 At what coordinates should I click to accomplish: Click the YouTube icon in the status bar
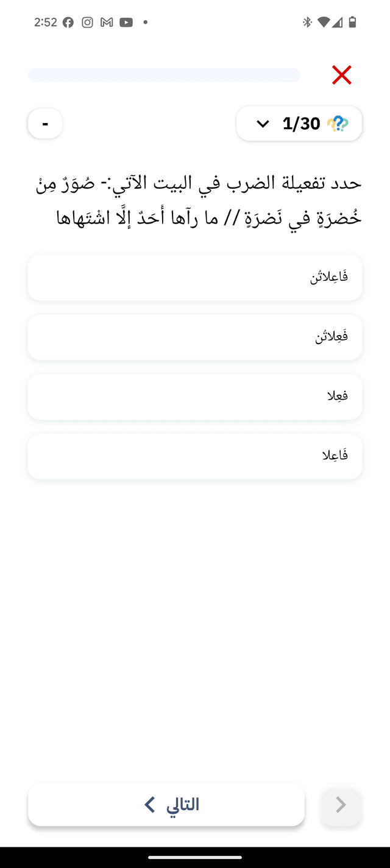(x=126, y=21)
